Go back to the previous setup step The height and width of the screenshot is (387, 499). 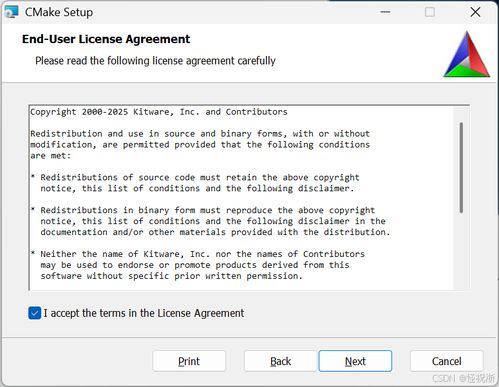[x=280, y=361]
